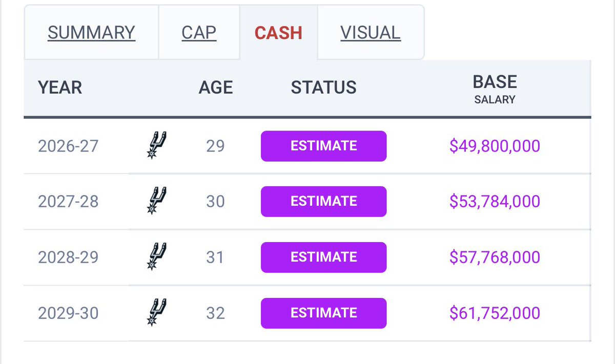
Task: Click the Spurs logo in the 2028-29 row
Action: [x=155, y=256]
